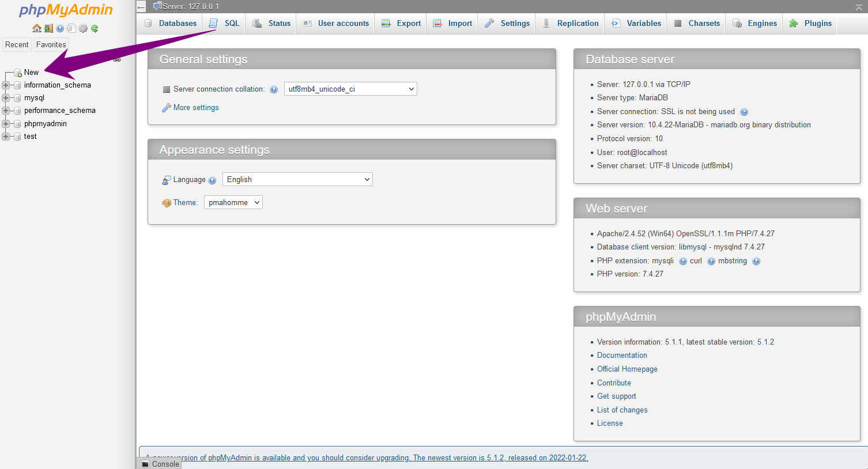The height and width of the screenshot is (469, 868).
Task: Expand the mysql database node
Action: tap(6, 98)
